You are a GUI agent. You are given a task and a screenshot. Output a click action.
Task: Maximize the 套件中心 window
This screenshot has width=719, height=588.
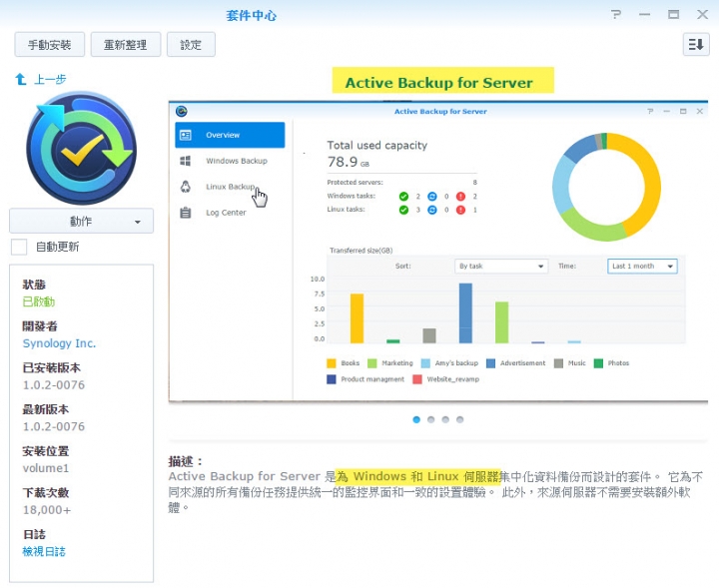coord(674,15)
